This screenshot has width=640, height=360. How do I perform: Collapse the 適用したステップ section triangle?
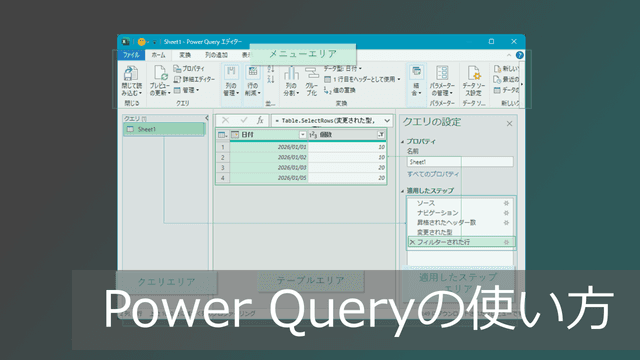(402, 191)
